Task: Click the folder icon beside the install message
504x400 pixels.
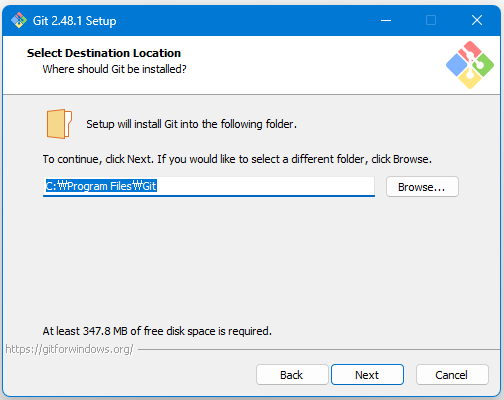Action: (x=59, y=124)
